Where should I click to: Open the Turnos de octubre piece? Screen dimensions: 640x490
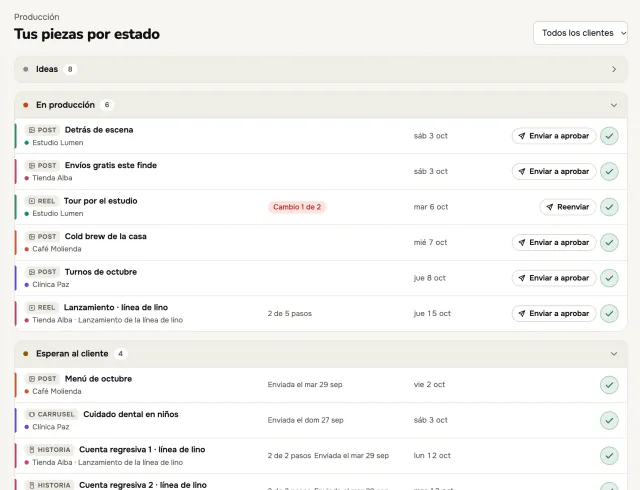coord(101,272)
